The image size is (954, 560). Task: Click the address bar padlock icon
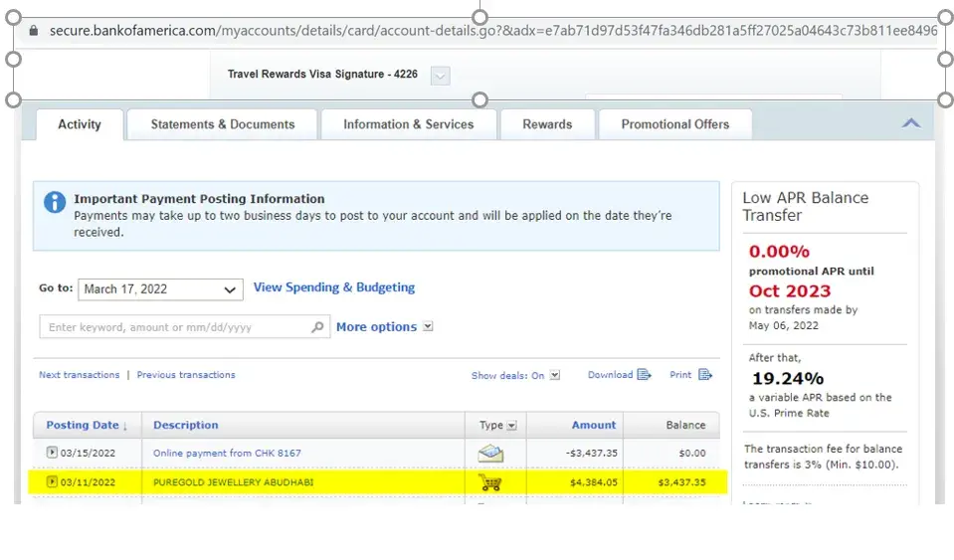pos(34,31)
